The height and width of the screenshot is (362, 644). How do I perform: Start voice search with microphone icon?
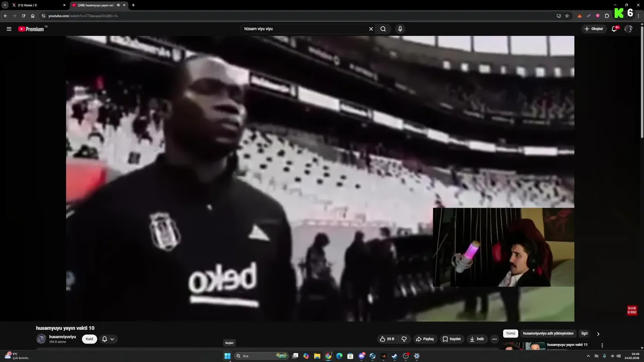[x=400, y=29]
